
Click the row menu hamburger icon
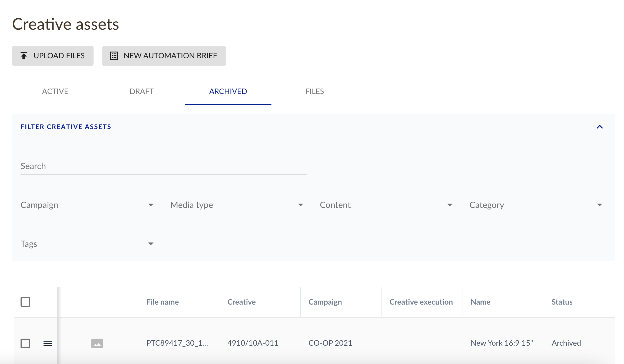[48, 343]
